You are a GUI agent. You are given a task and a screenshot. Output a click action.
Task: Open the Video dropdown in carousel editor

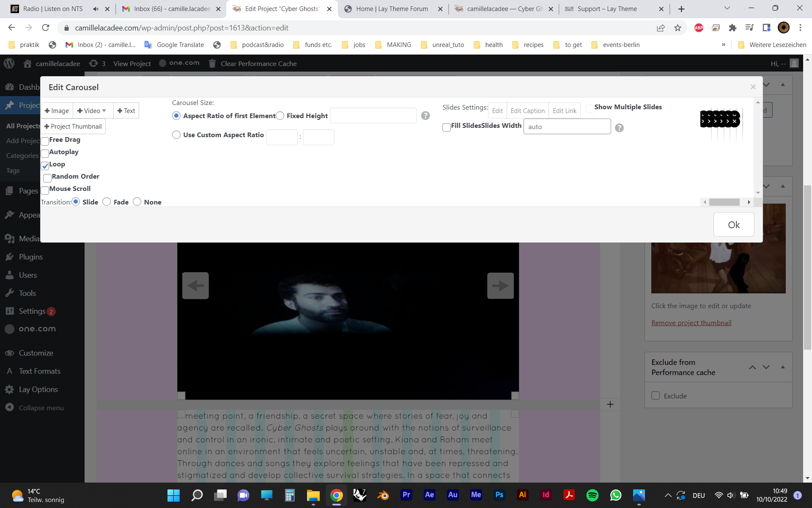point(93,111)
